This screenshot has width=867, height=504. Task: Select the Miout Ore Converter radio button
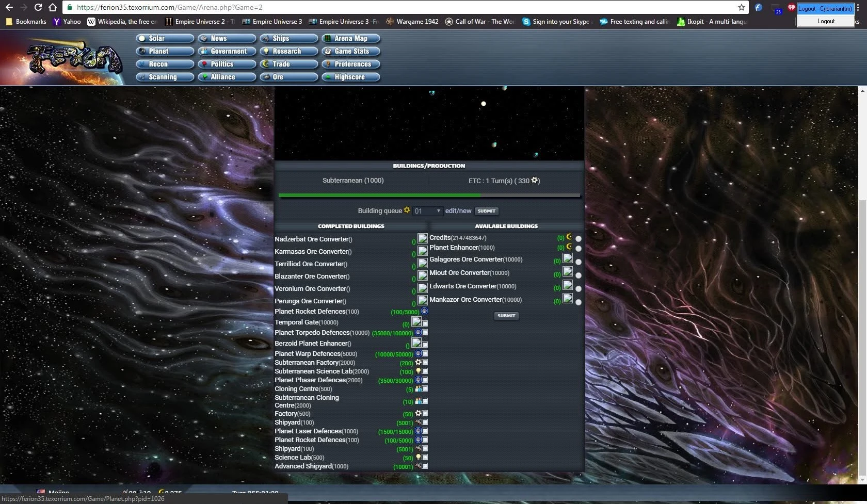click(579, 275)
